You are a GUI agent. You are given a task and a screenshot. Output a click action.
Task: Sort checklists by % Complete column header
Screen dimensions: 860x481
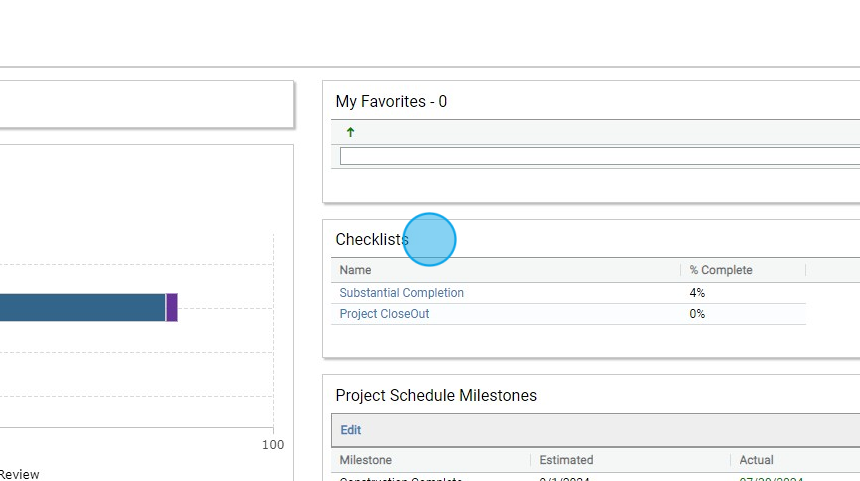pyautogui.click(x=721, y=270)
